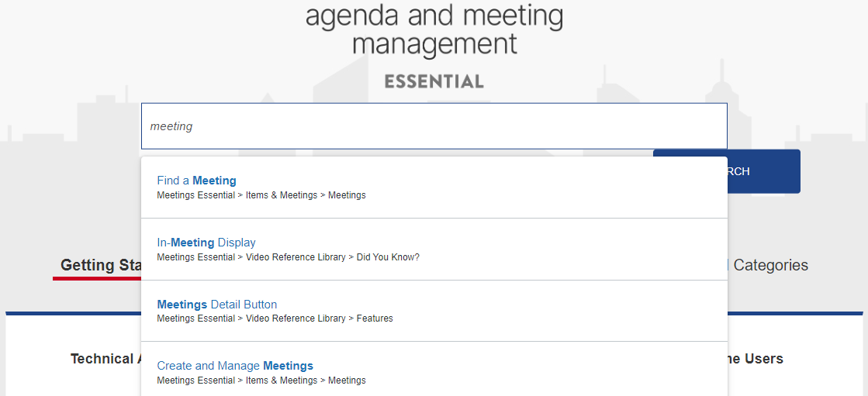Click "Did You Know?" in the In-Meeting Display path
This screenshot has width=868, height=396.
(388, 257)
